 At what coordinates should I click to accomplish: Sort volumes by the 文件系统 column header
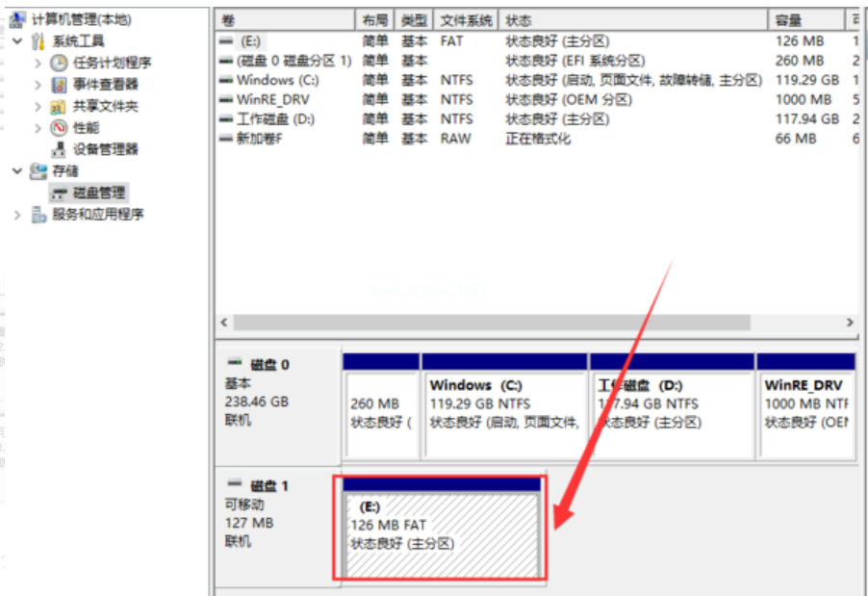[x=466, y=20]
